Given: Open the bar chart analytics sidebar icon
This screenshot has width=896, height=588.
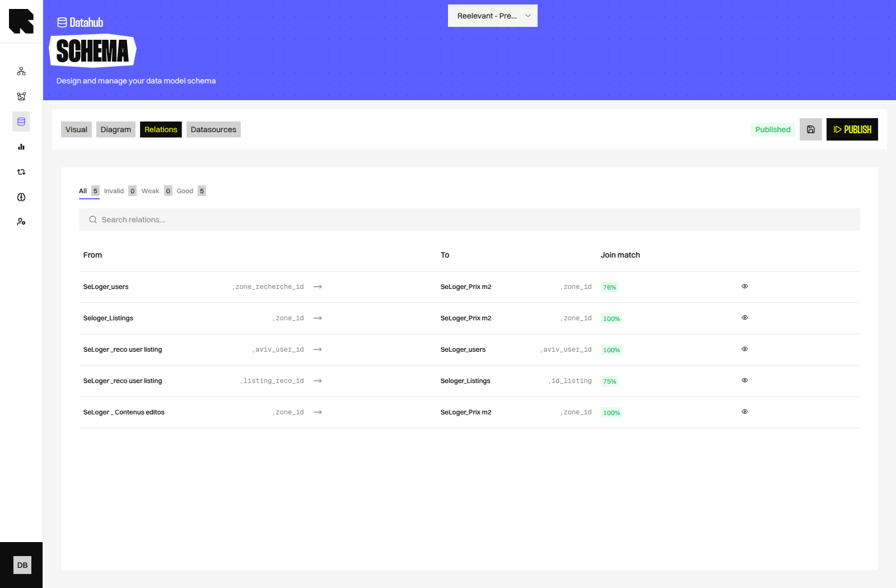Looking at the screenshot, I should (x=21, y=147).
